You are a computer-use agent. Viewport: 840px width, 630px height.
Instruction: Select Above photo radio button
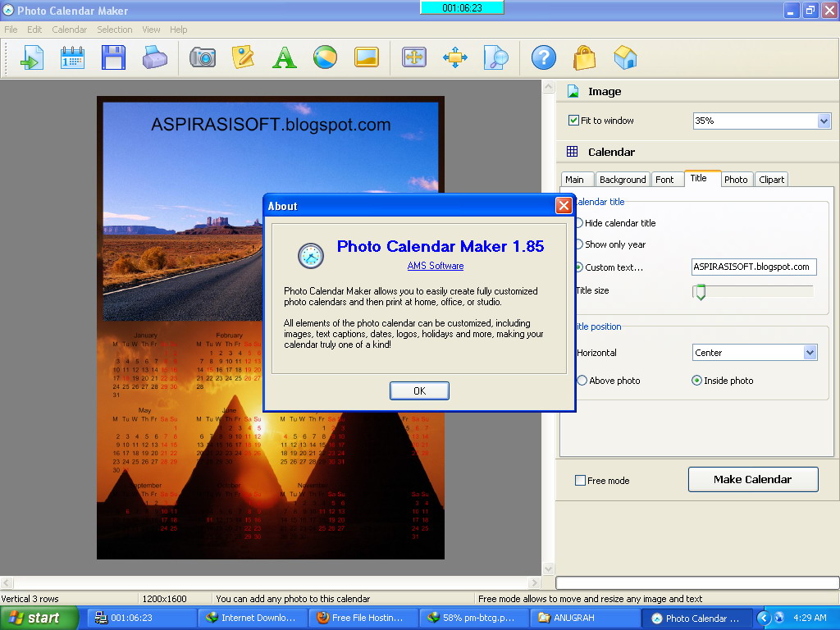coord(582,381)
